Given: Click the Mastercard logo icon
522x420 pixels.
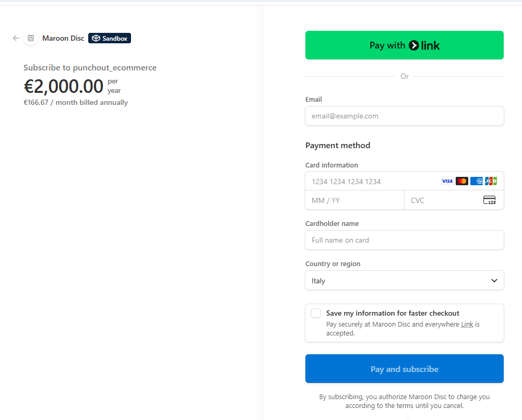Looking at the screenshot, I should point(461,181).
